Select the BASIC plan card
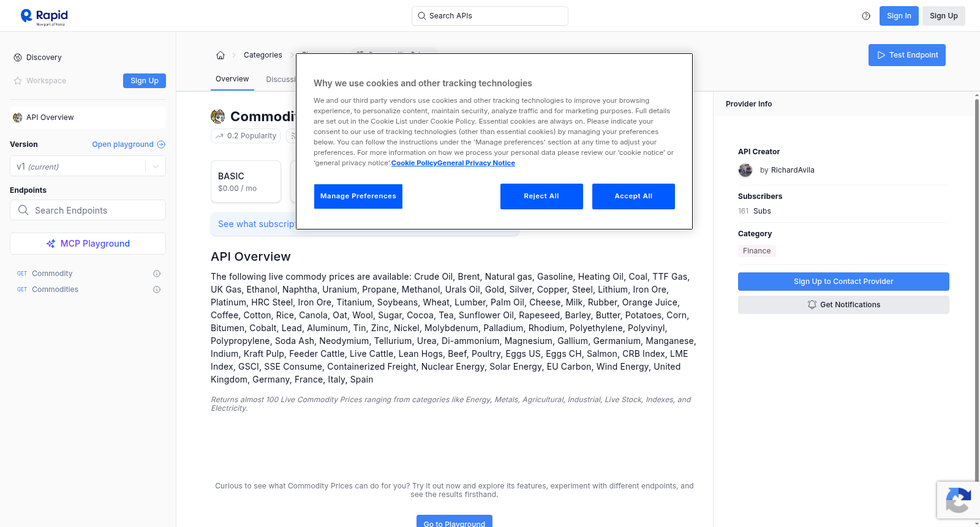980x527 pixels. click(x=246, y=182)
